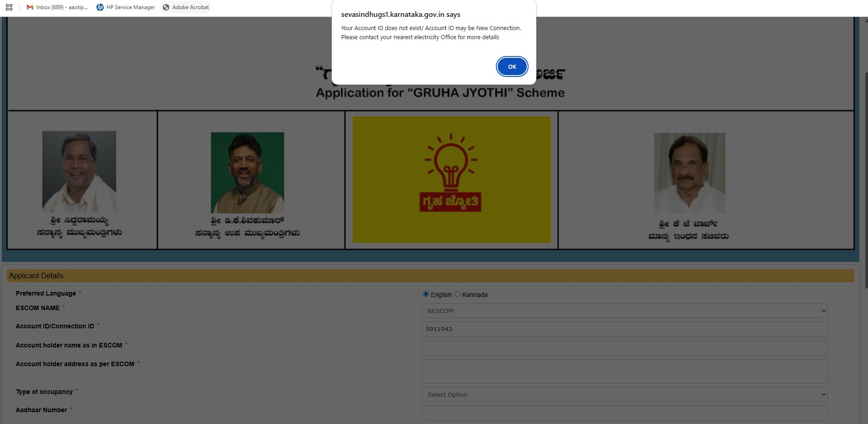Open the Adobe Acrobat bookmark
The width and height of the screenshot is (868, 424).
(186, 7)
